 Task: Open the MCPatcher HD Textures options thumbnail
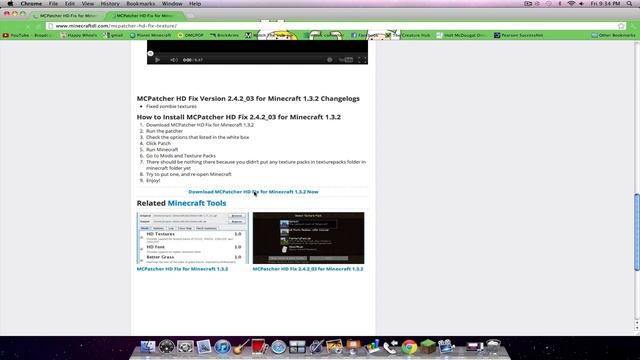point(192,238)
